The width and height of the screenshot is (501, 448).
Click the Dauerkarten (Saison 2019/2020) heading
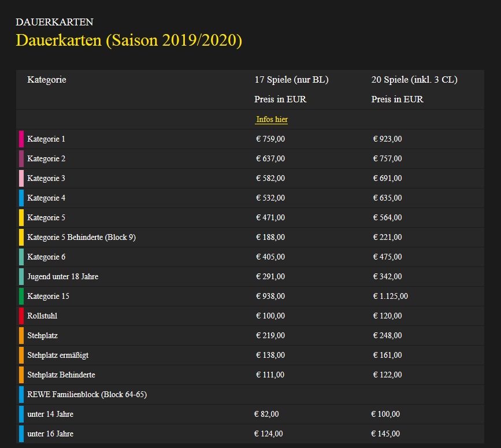pyautogui.click(x=129, y=40)
